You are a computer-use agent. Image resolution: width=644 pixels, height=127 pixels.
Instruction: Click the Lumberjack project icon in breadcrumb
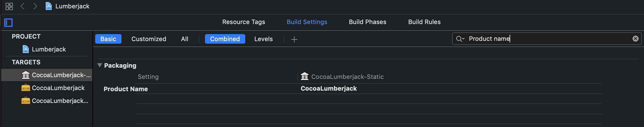click(x=49, y=6)
